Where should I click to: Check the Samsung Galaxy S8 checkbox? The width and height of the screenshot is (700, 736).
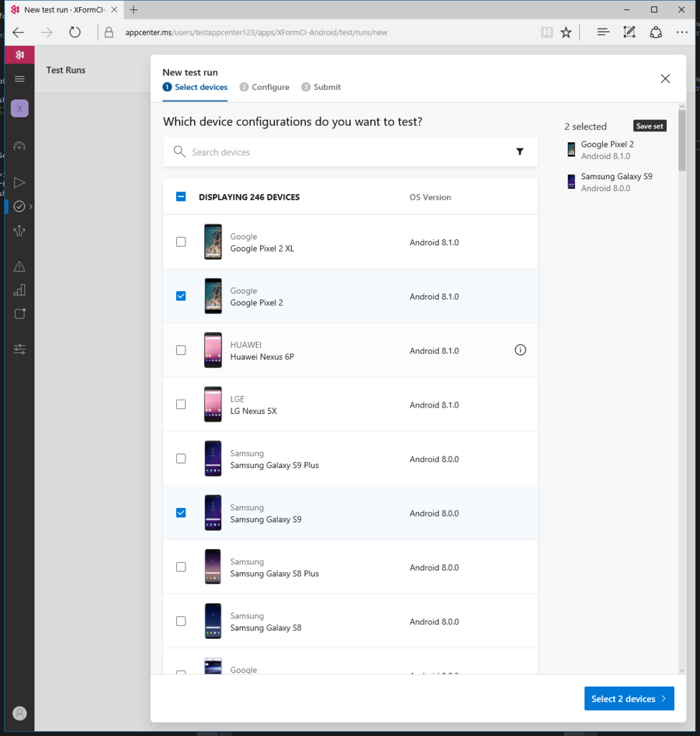(181, 621)
